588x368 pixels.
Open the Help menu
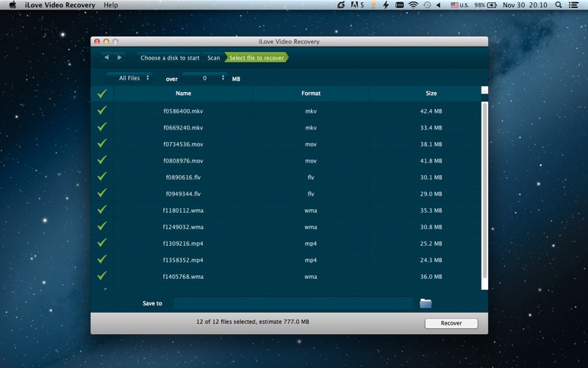coord(111,5)
